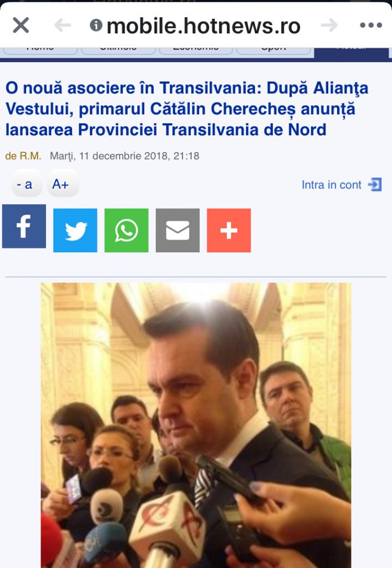Switch to the partially hidden Economie tab
This screenshot has width=392, height=568.
(x=196, y=50)
